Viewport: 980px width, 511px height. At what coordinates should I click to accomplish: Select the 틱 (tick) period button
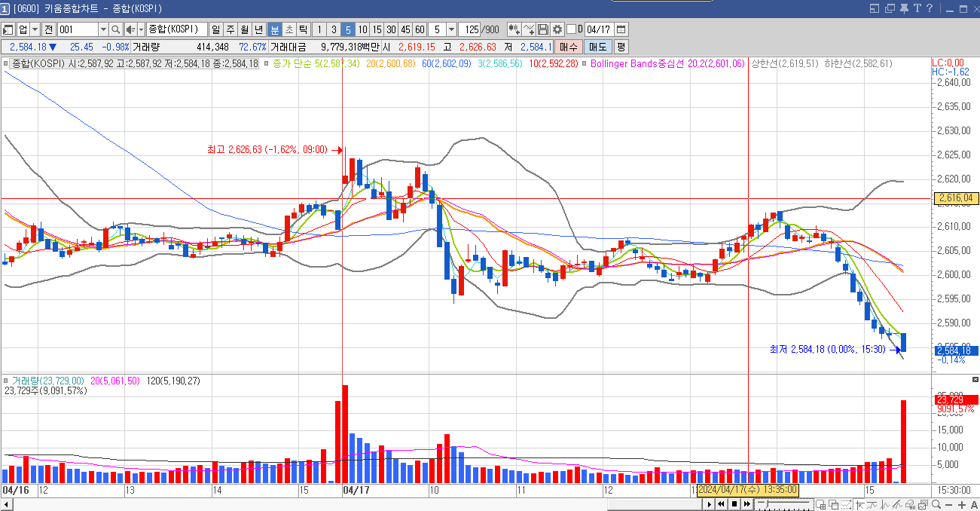click(x=303, y=29)
